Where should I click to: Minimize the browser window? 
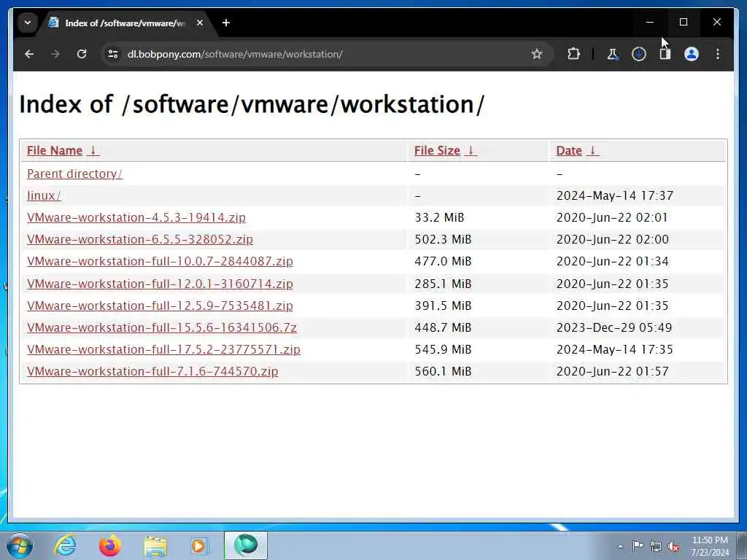(650, 23)
